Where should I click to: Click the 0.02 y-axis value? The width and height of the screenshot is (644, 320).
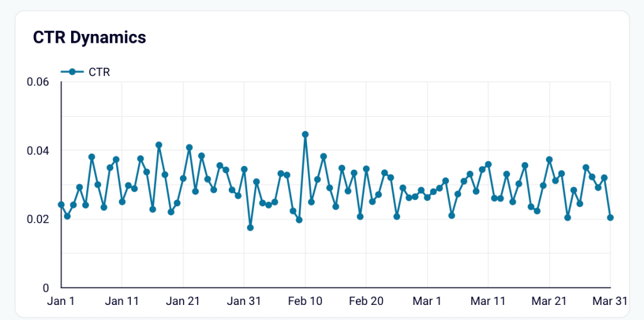38,219
